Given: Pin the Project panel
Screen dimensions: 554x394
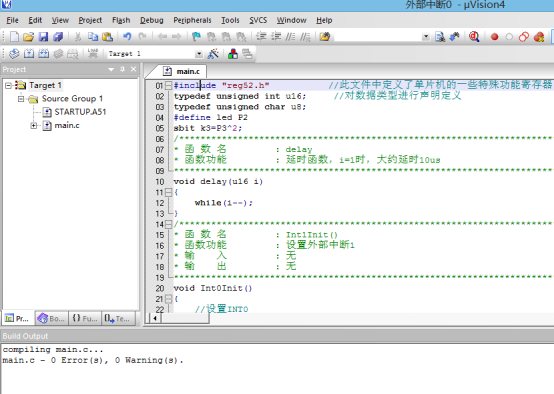Looking at the screenshot, I should point(123,69).
